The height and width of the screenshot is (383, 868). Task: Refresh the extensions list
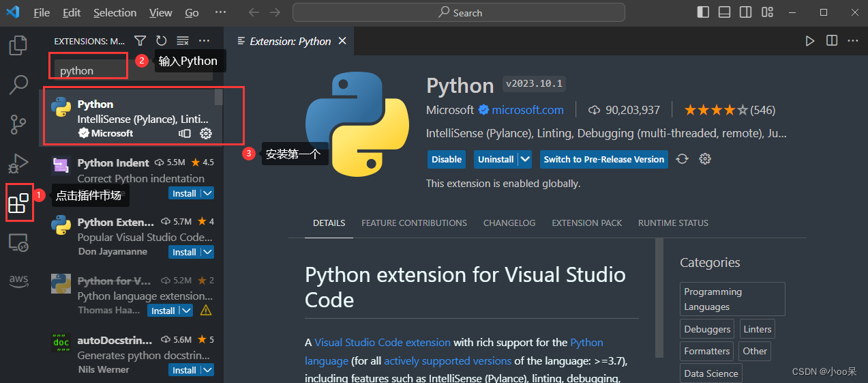pyautogui.click(x=161, y=41)
